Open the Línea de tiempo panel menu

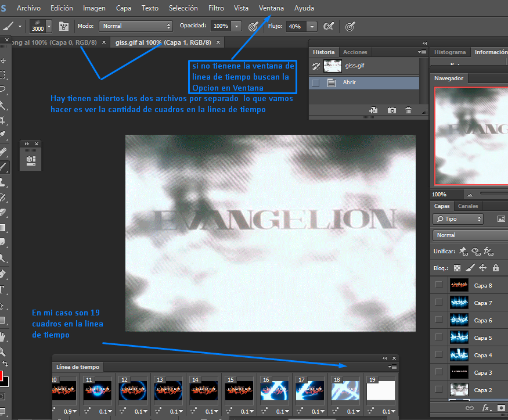tap(392, 367)
